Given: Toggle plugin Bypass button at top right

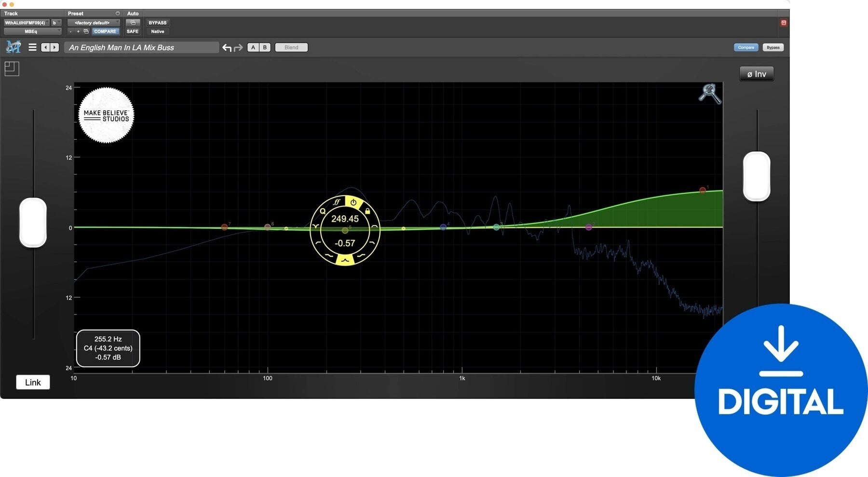Looking at the screenshot, I should click(773, 47).
